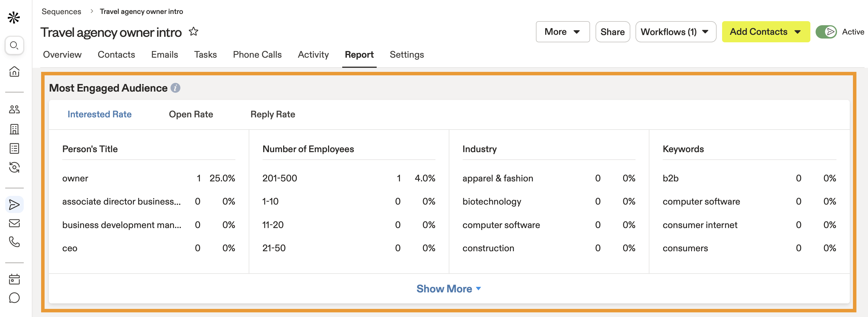Star the Travel agency owner intro sequence

pos(193,32)
